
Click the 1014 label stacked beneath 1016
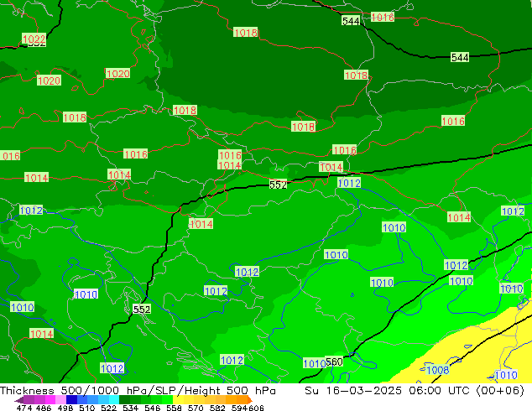tap(229, 165)
